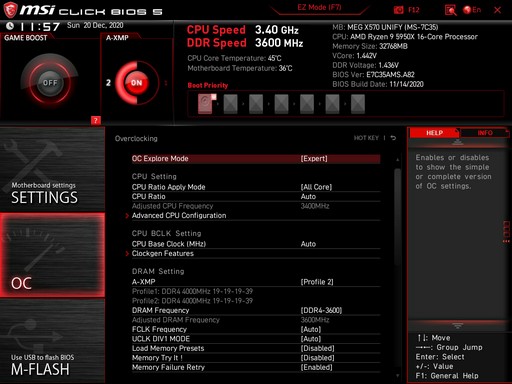
Task: Select the Adjusted DRAM Frequency 3600MHz row
Action: coord(256,320)
